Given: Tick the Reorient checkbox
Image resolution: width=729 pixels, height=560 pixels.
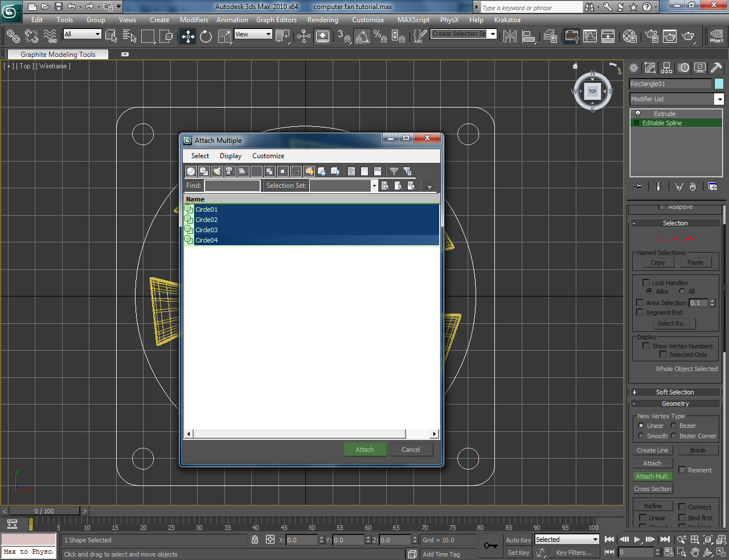Looking at the screenshot, I should coord(682,470).
